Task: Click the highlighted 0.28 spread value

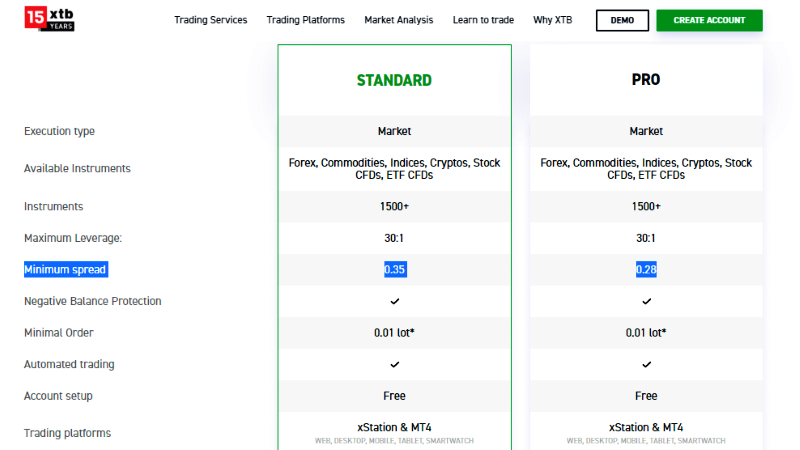Action: coord(646,269)
